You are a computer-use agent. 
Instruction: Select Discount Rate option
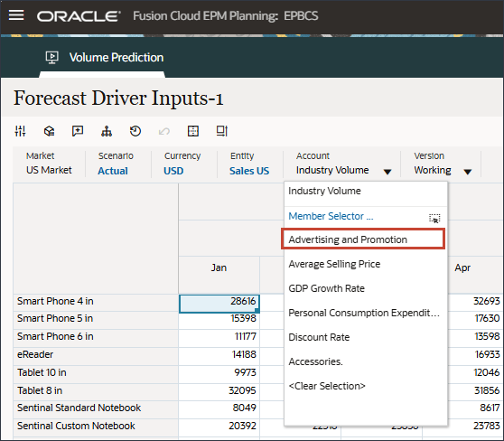click(x=366, y=337)
